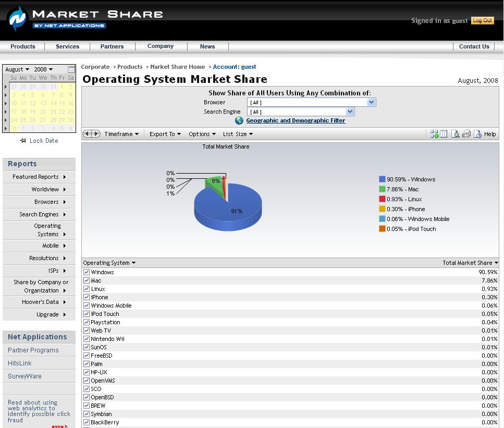Open the Options dropdown menu
This screenshot has height=428, width=504.
pyautogui.click(x=202, y=134)
